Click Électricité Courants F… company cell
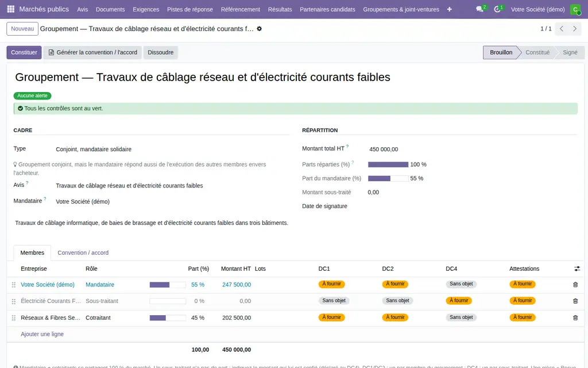Screen dimensions: 588x368 pos(51,301)
